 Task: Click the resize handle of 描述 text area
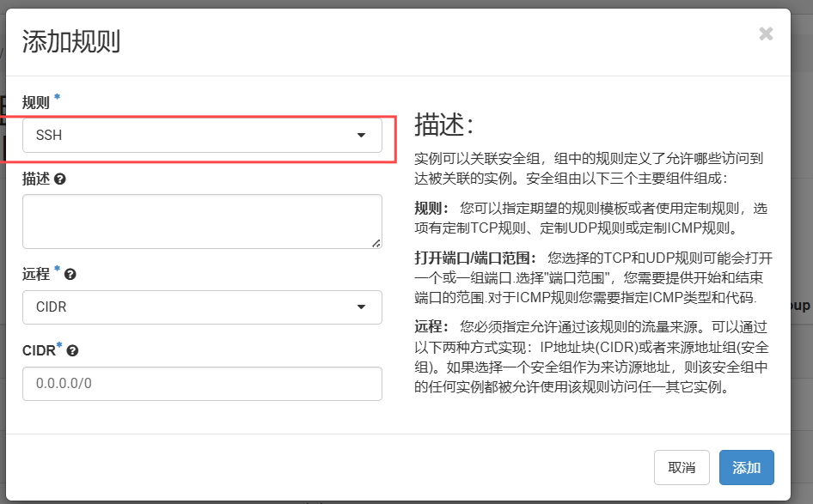(376, 243)
